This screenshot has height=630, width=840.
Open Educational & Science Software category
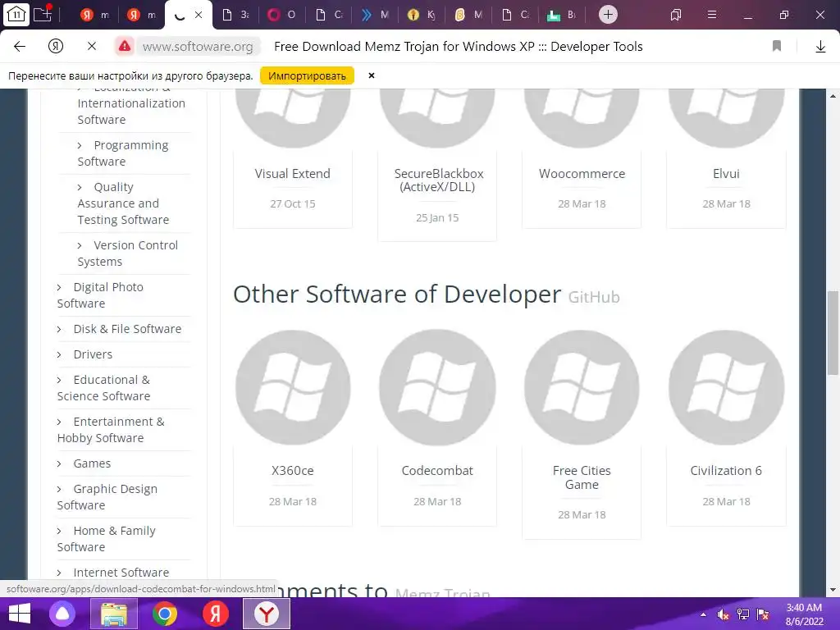point(103,388)
